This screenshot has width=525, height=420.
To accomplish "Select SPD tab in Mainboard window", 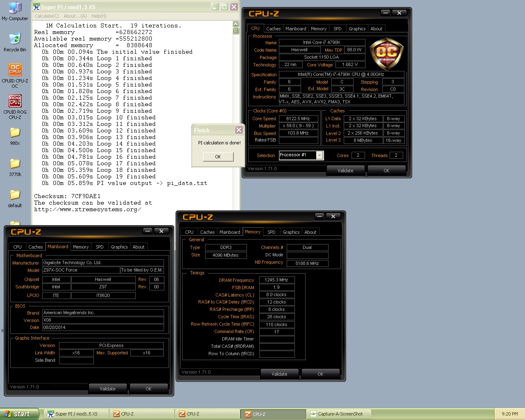I will click(x=99, y=247).
